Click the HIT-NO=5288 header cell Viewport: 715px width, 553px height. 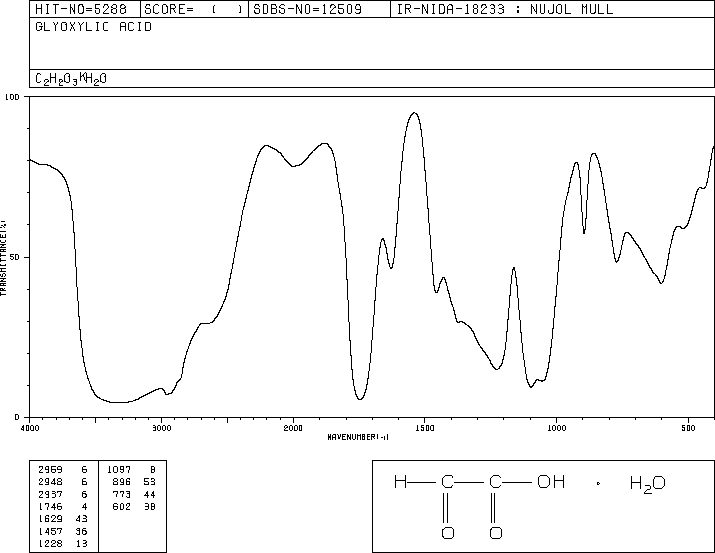(x=85, y=9)
